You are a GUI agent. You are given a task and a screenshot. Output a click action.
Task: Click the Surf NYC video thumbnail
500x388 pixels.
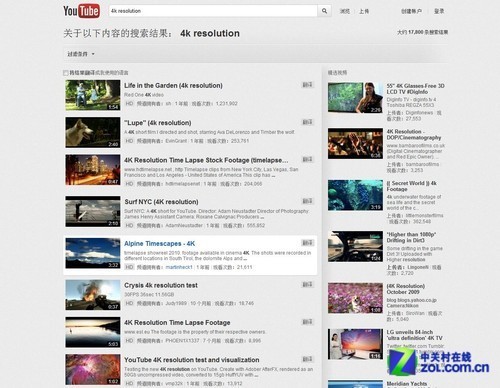tap(93, 212)
